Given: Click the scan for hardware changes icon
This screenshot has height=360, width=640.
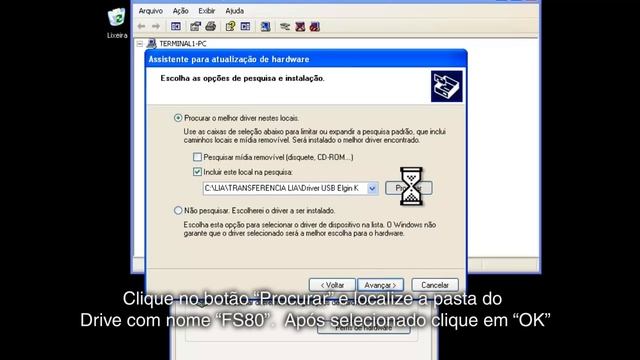Looking at the screenshot, I should coord(265,27).
